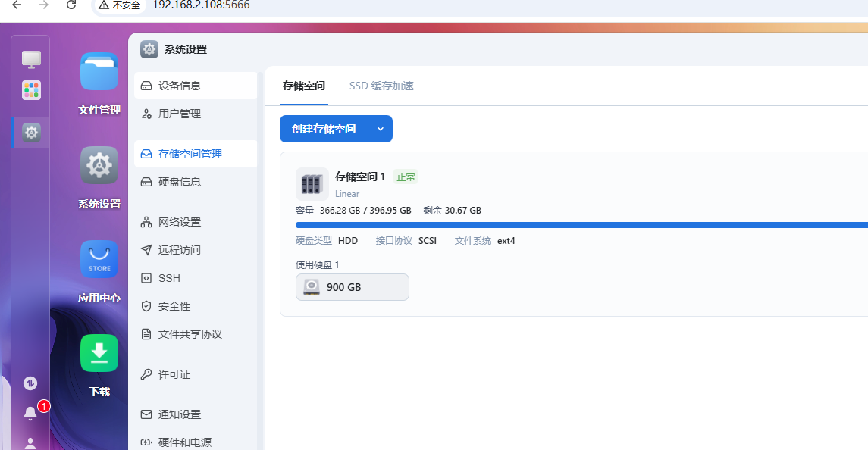Click the desktop monitor icon in dock
Screen dimensions: 868x450
(x=31, y=59)
